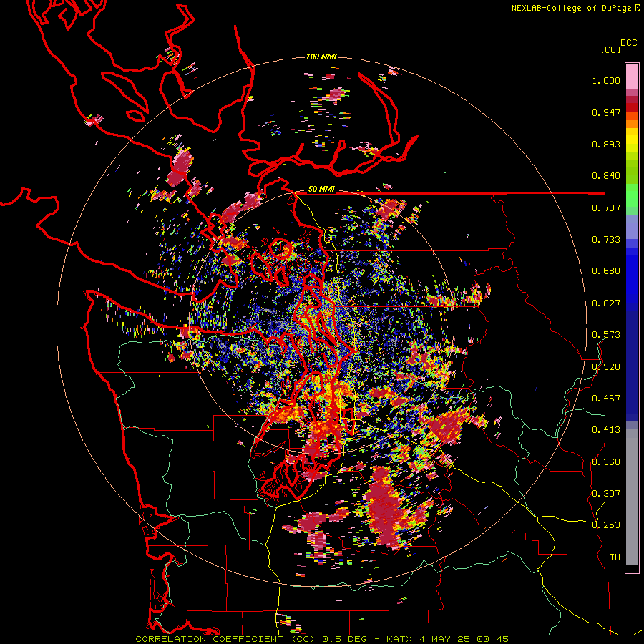
Task: Pick the yellow color bar segment
Action: (632, 140)
